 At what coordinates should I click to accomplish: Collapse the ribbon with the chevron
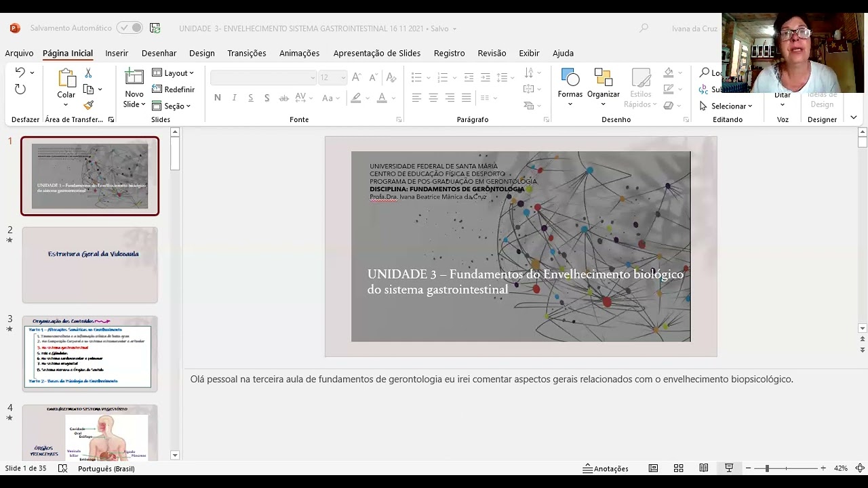[853, 117]
